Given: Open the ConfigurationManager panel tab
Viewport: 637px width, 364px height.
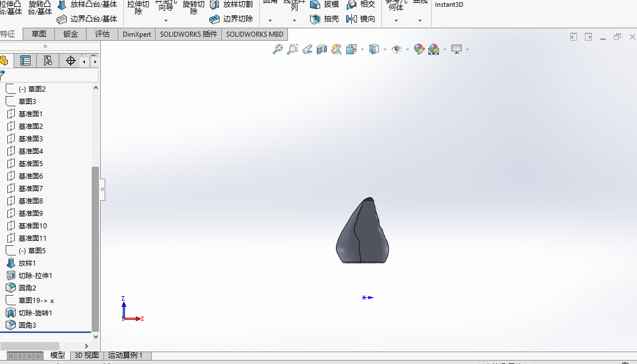Looking at the screenshot, I should pyautogui.click(x=48, y=61).
